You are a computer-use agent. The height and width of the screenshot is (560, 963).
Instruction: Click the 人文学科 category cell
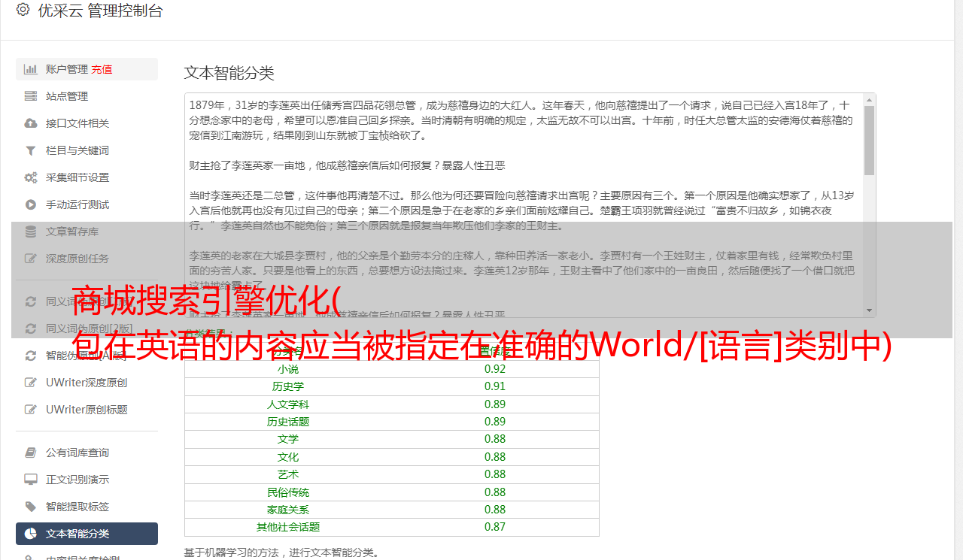tap(287, 404)
